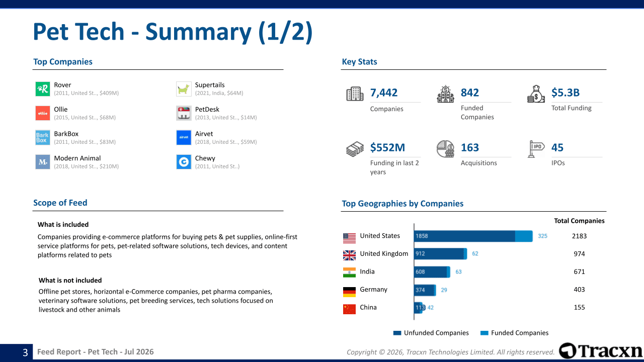Click the IPO signpost icon
This screenshot has width=644, height=362.
pos(536,149)
